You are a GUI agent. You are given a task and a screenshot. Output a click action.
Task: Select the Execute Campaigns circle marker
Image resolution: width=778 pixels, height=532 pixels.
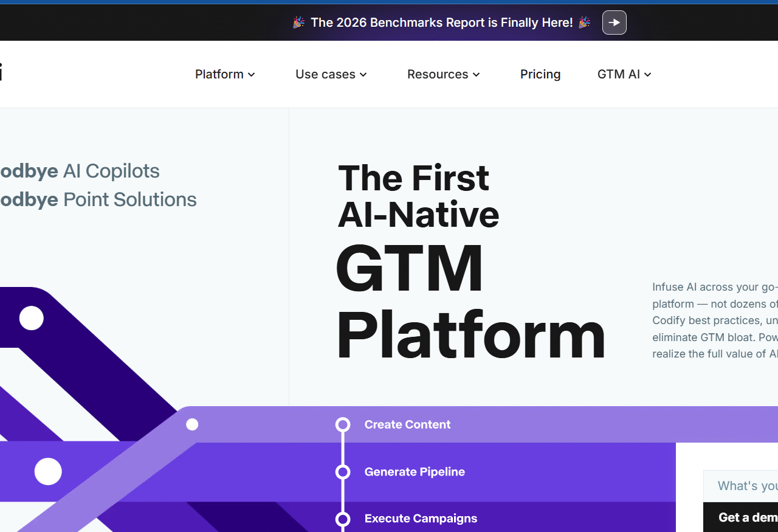pos(343,519)
